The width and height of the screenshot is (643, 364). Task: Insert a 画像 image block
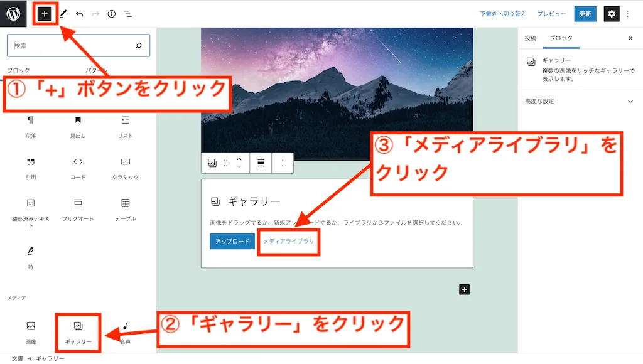pos(31,333)
